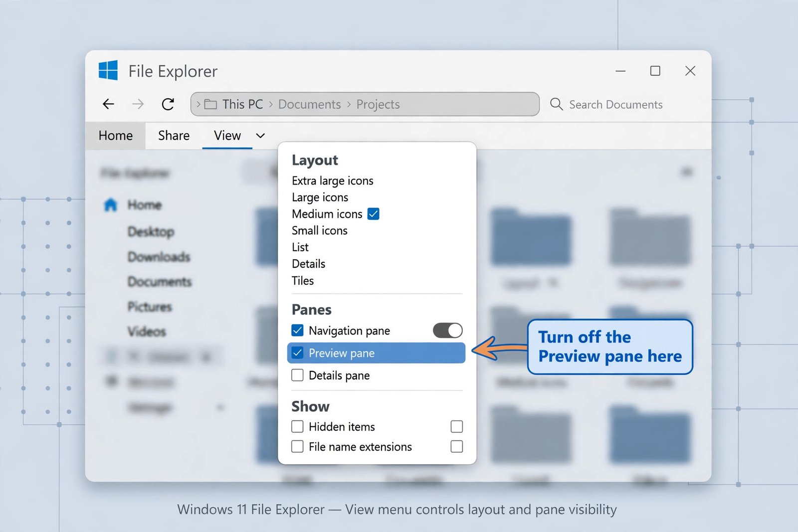The height and width of the screenshot is (532, 798).
Task: Expand the chevron between This PC and Documents
Action: (271, 104)
